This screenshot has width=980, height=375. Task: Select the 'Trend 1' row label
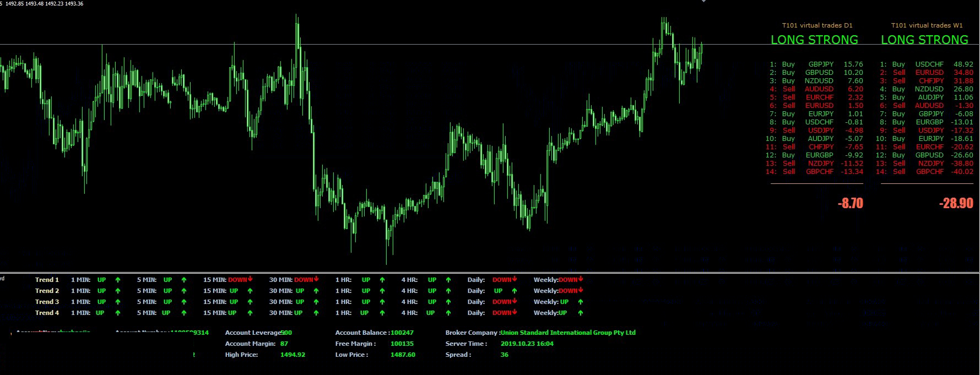[x=47, y=280]
